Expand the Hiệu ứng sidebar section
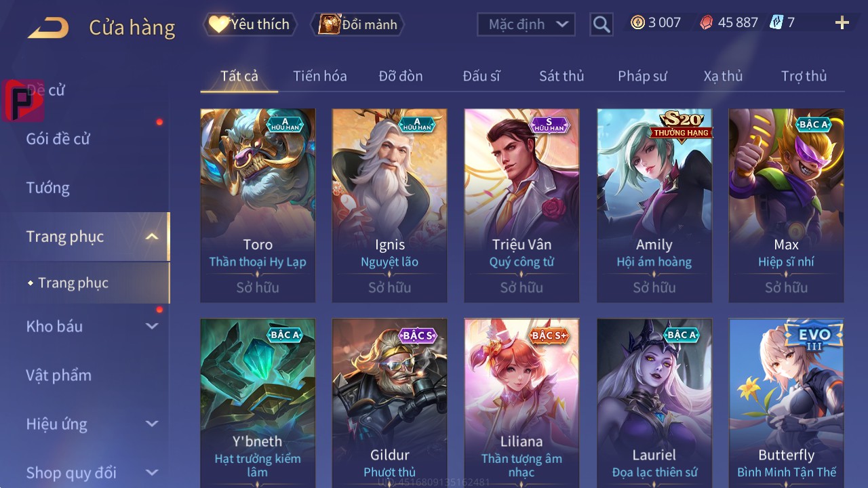The height and width of the screenshot is (488, 868). click(152, 424)
